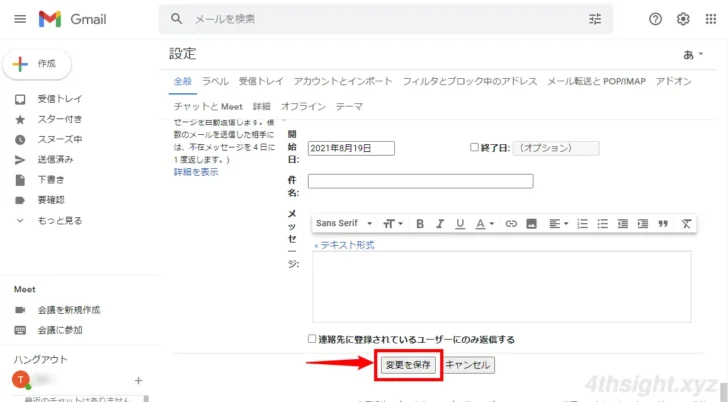Open the Sans Serif font dropdown
The height and width of the screenshot is (402, 728).
coord(344,223)
